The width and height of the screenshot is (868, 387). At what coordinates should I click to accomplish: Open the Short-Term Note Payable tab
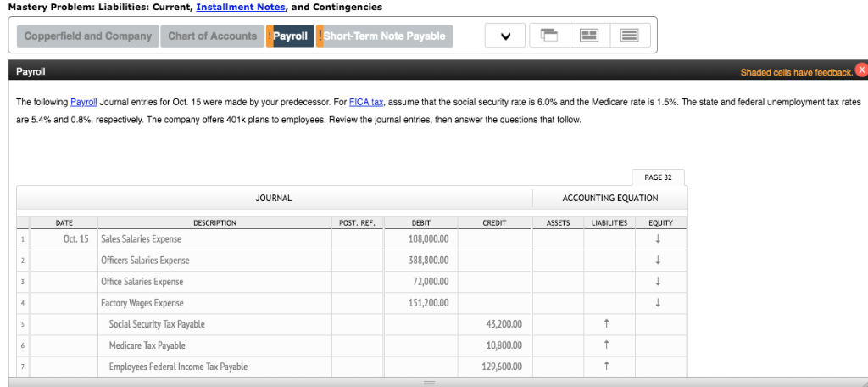coord(384,36)
